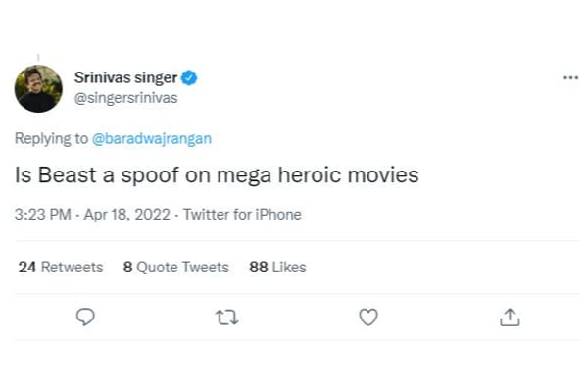Image resolution: width=588 pixels, height=392 pixels.
Task: Click the 'Twitter for iPhone' source label
Action: (x=242, y=214)
